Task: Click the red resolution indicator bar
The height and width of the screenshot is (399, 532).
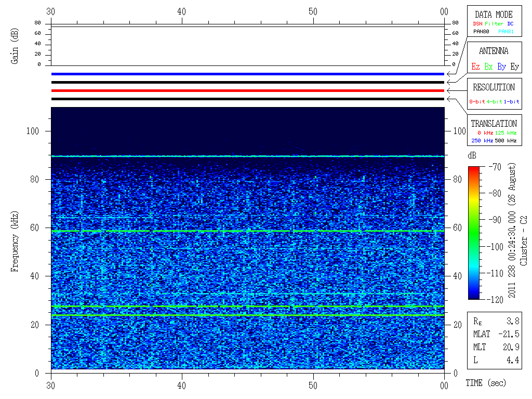Action: 248,91
